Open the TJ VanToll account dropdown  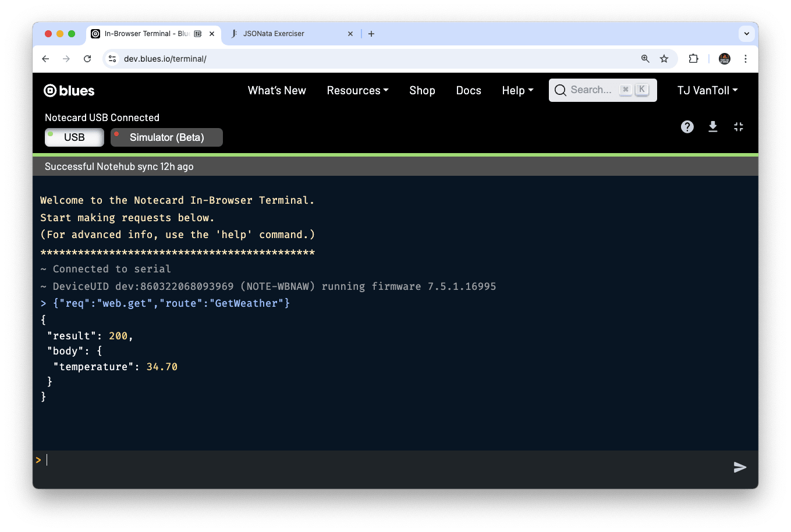coord(707,90)
